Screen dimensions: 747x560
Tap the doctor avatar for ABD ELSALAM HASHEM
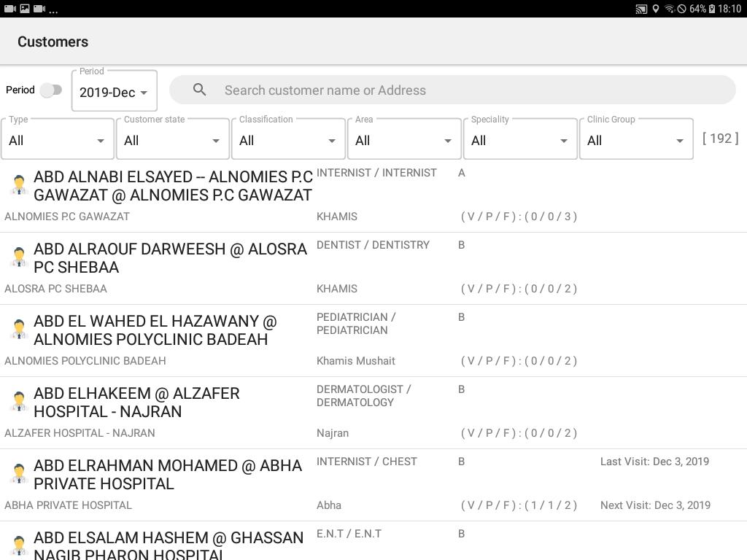coord(19,545)
